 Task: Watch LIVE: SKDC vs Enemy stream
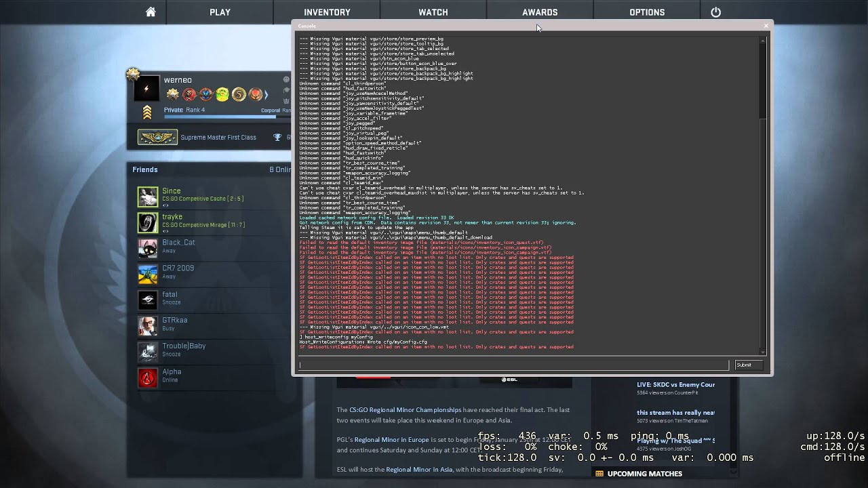(675, 384)
